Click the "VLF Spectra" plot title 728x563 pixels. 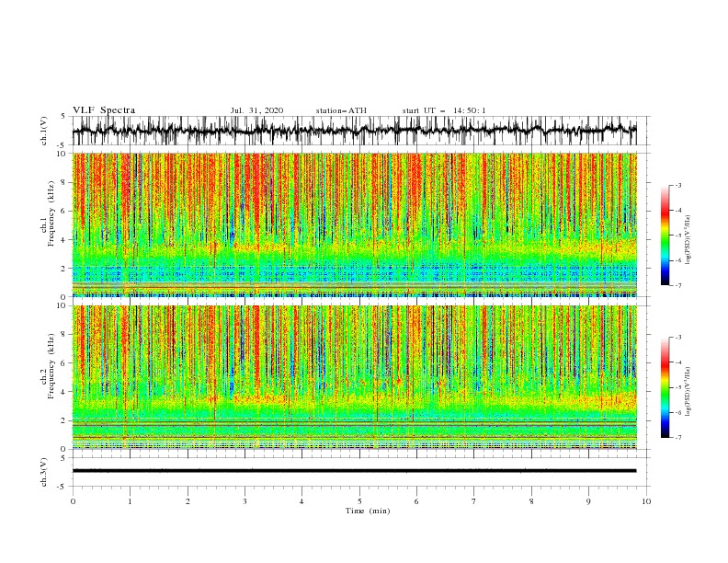(x=104, y=110)
